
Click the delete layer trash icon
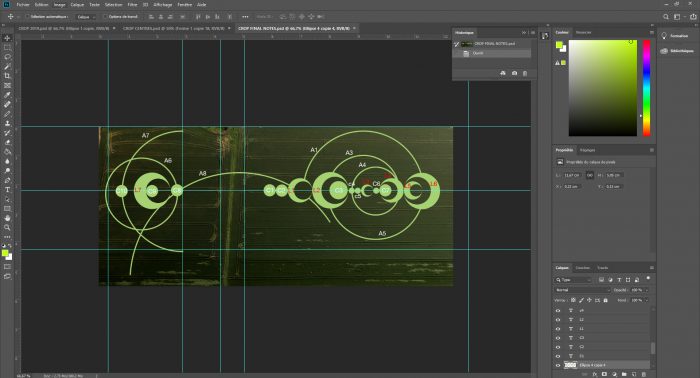(x=643, y=374)
